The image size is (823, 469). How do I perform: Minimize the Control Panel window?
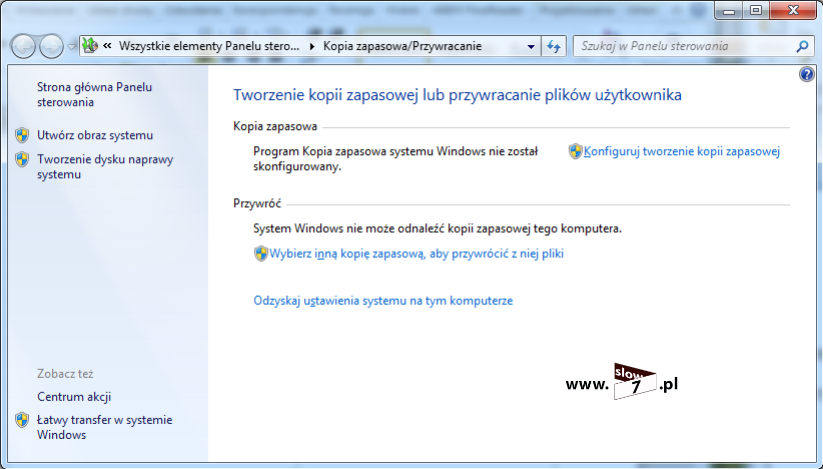(x=728, y=10)
